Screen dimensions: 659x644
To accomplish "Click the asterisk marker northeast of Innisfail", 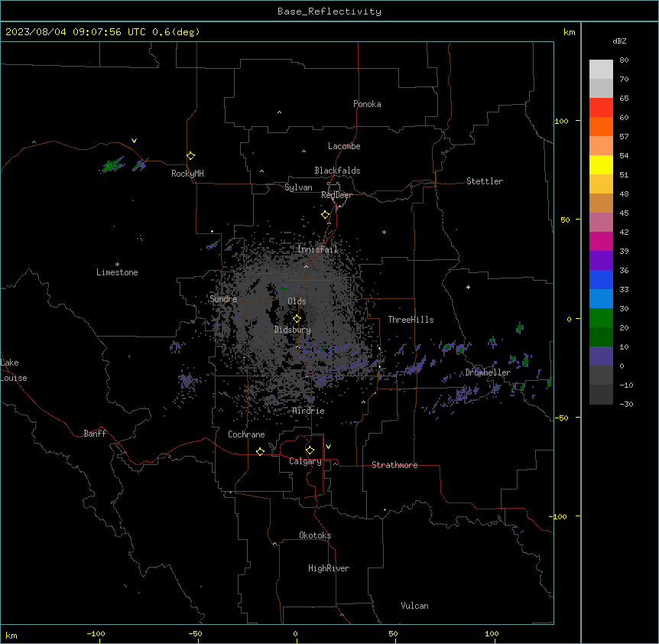I will pyautogui.click(x=384, y=233).
